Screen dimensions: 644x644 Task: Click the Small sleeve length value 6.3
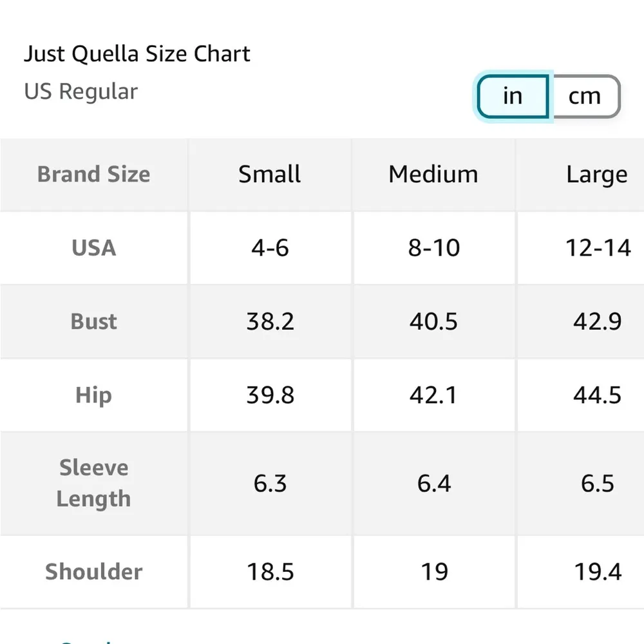tap(270, 483)
